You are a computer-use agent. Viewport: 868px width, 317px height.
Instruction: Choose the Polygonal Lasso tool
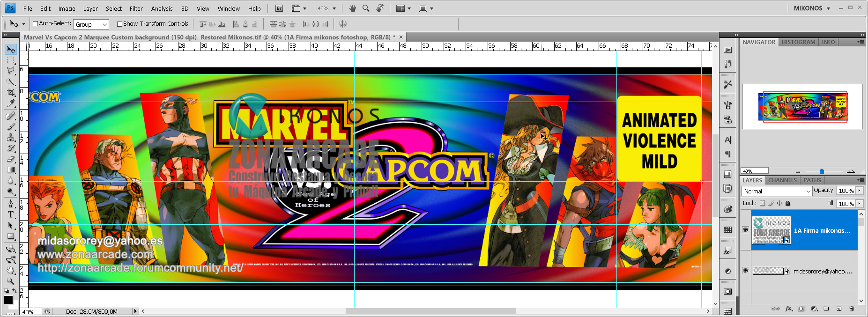tap(10, 71)
